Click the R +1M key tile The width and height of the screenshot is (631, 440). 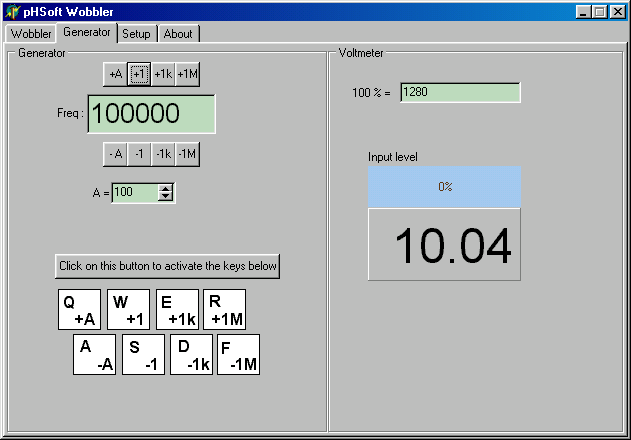(x=225, y=309)
